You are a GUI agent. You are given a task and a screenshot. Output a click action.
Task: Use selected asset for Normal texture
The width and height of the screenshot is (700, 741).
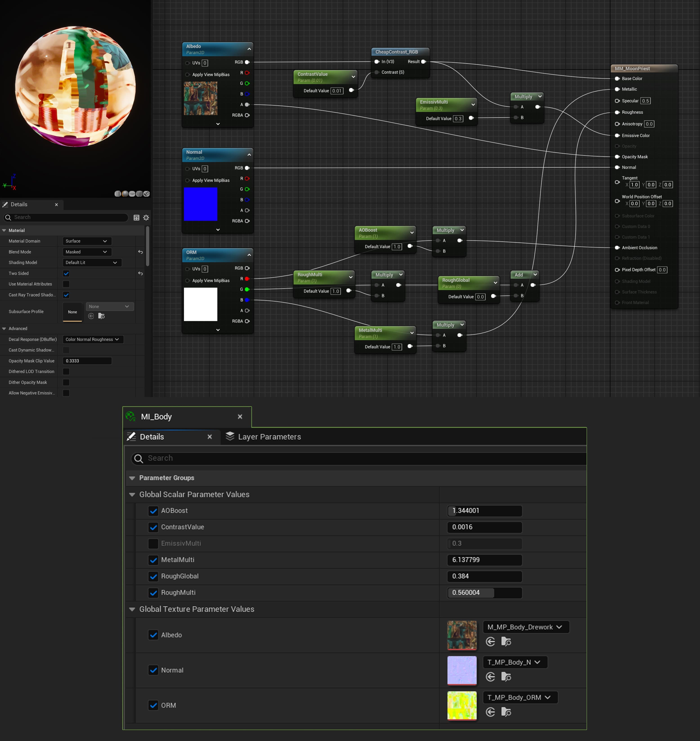[490, 677]
